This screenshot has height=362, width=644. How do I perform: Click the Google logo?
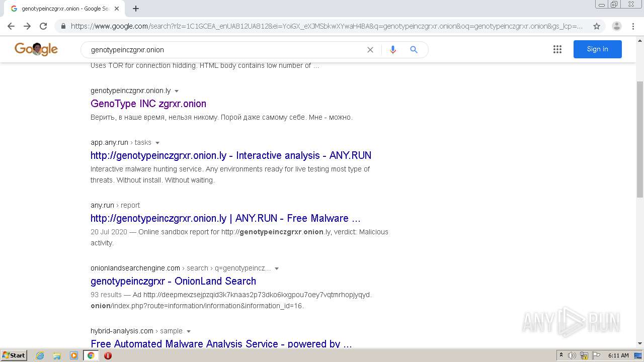[x=36, y=49]
